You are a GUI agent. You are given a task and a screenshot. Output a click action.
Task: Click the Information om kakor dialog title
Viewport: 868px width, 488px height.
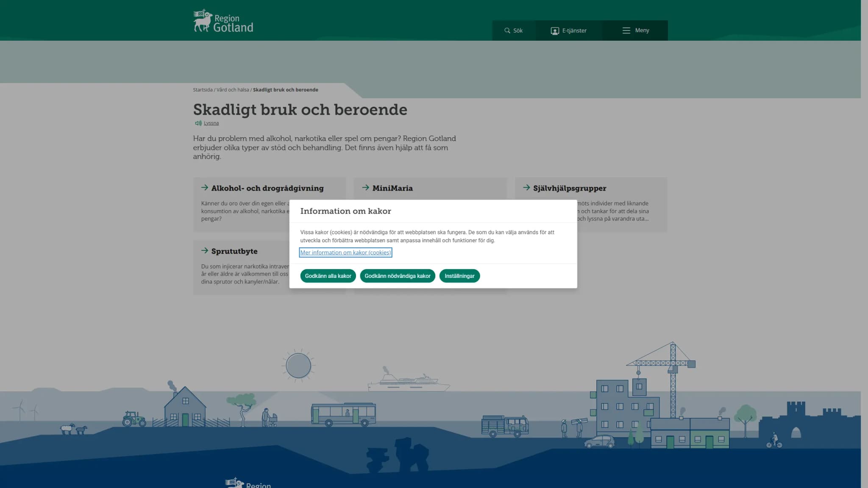(345, 211)
